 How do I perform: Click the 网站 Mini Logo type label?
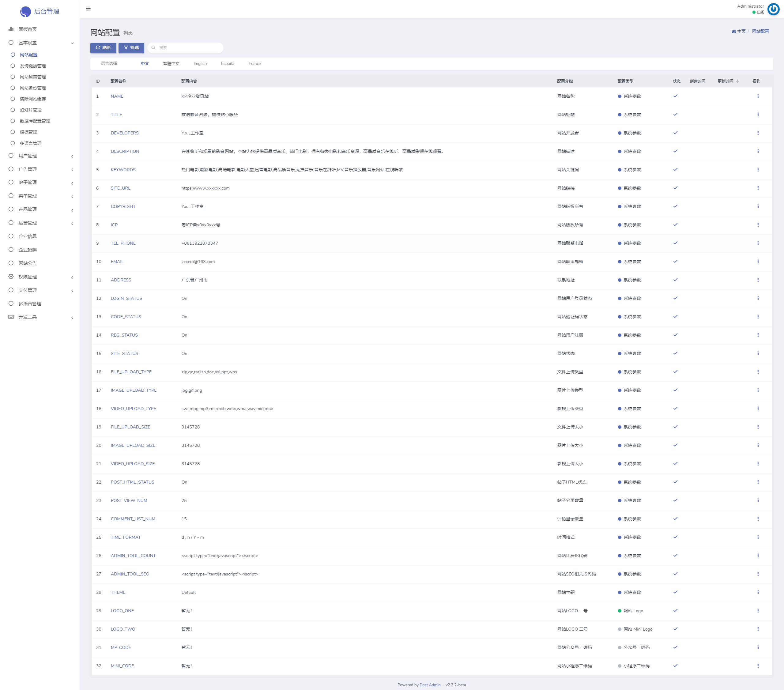point(638,629)
